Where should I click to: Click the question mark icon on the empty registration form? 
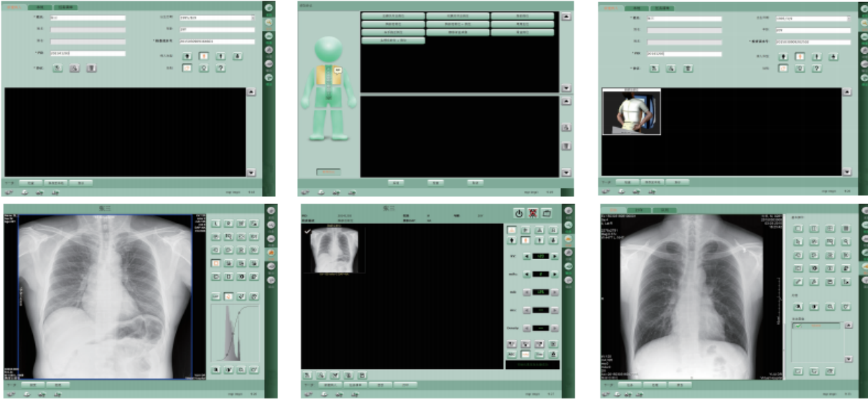point(220,68)
